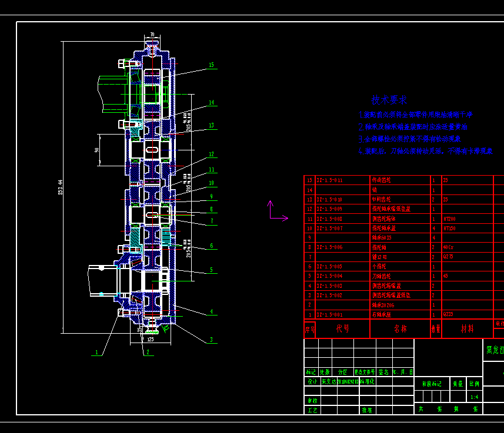Image resolution: width=504 pixels, height=433 pixels.
Task: Click material Q235 in row 1
Action: (448, 314)
